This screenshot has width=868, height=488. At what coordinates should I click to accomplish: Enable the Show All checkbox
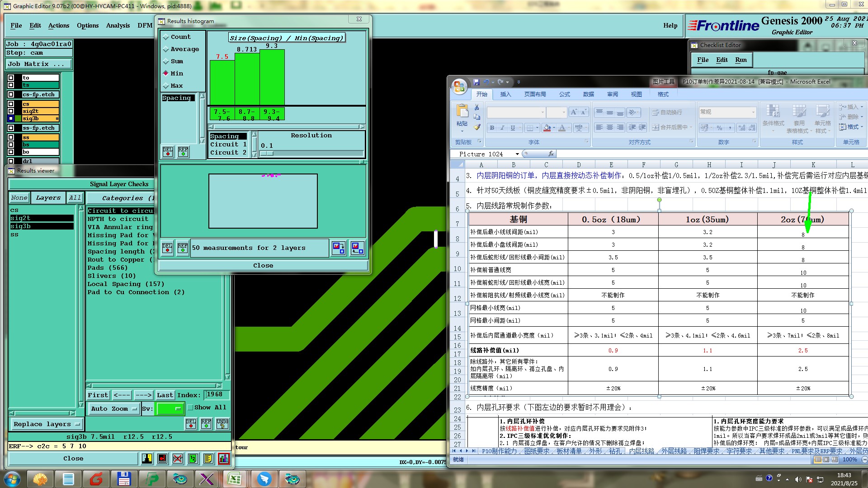[x=190, y=407]
